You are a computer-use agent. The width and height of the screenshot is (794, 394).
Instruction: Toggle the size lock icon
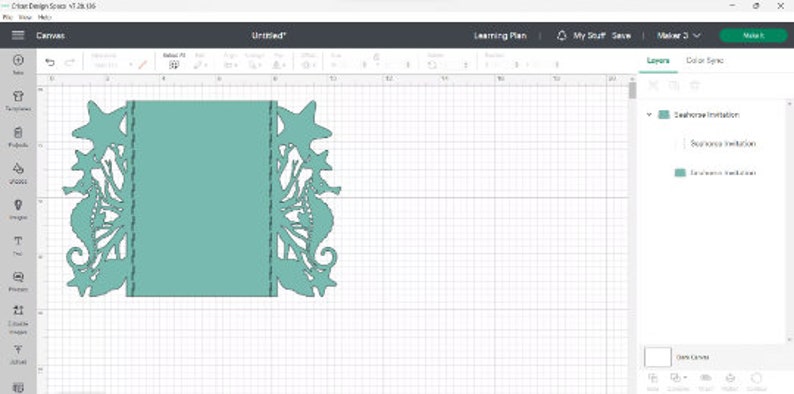click(377, 57)
